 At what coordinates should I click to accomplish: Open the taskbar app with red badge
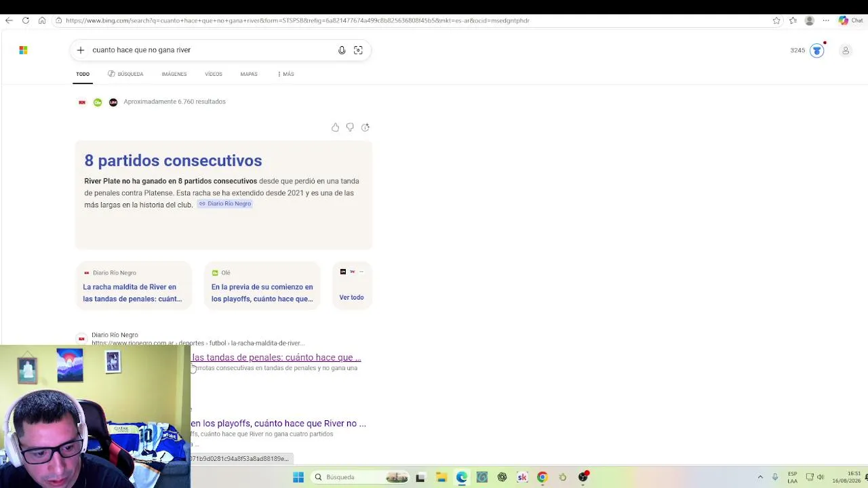[583, 477]
